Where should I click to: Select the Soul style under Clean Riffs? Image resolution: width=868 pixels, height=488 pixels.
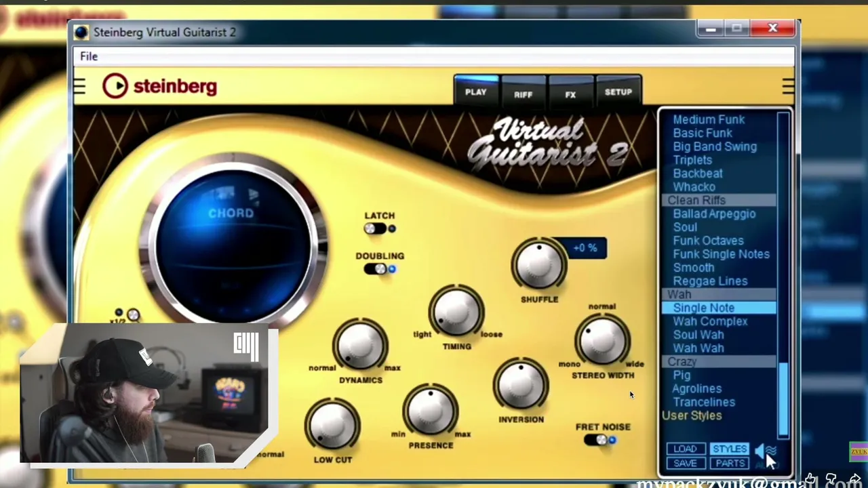(x=685, y=227)
